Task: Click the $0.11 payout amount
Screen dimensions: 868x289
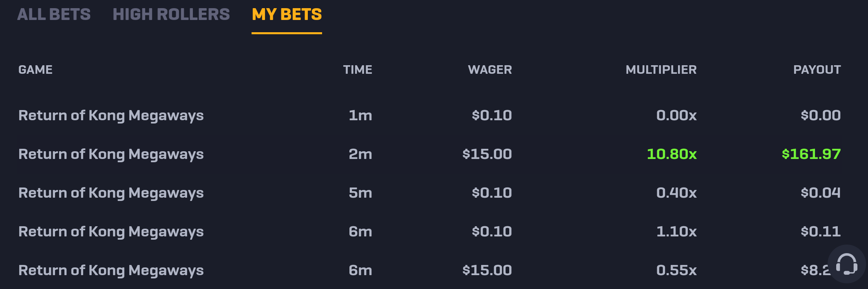Action: (820, 232)
